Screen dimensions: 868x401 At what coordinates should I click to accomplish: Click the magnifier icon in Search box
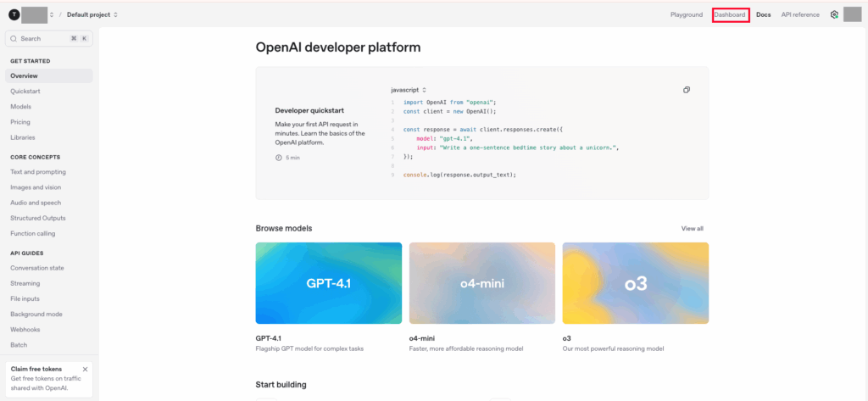click(x=14, y=38)
